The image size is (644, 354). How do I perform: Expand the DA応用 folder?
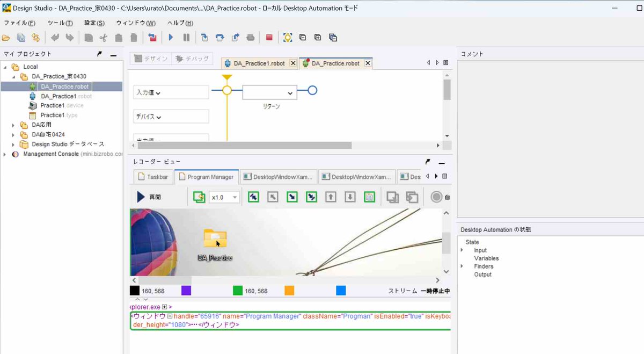point(13,125)
